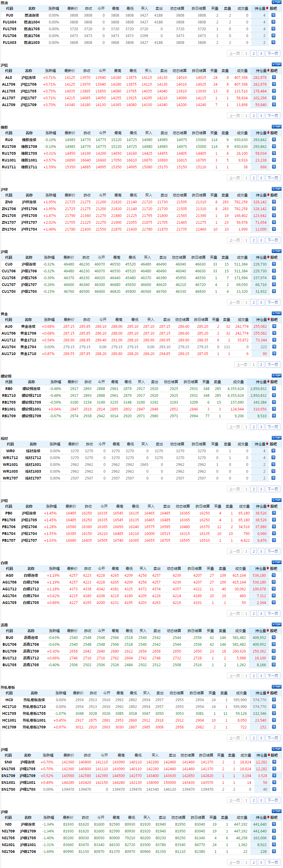
Task: Go to page 2 of the 燃油 table
Action: click(254, 53)
